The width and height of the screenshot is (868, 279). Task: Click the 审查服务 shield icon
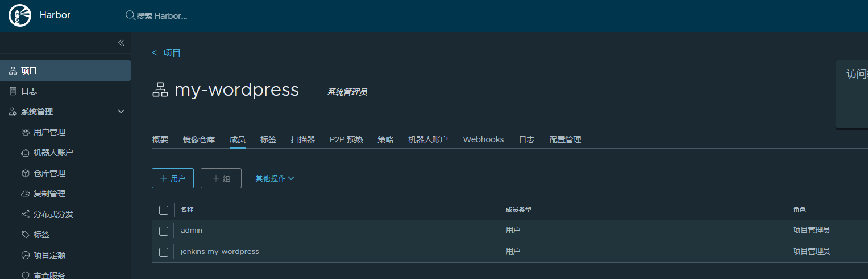click(x=25, y=275)
